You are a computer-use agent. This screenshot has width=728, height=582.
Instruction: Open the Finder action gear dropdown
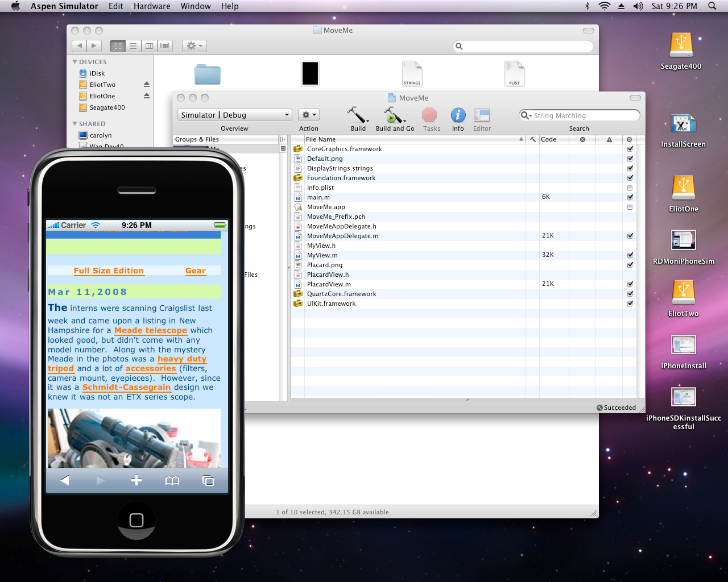point(194,46)
